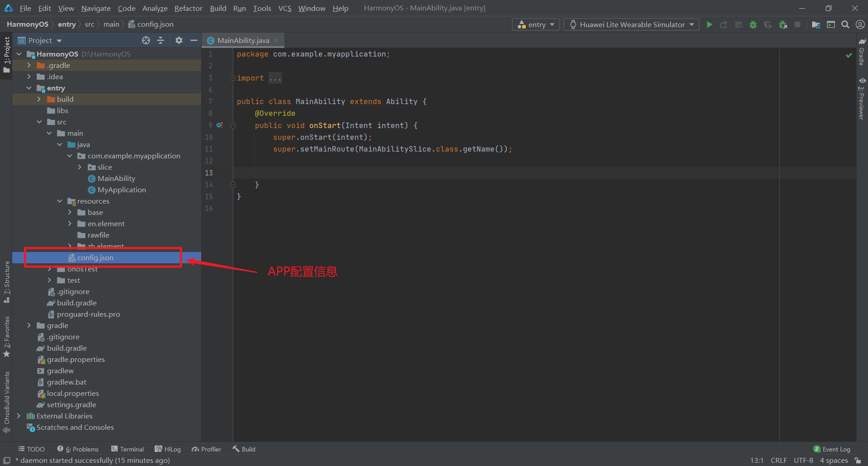
Task: Open the TODO tool window
Action: (31, 449)
